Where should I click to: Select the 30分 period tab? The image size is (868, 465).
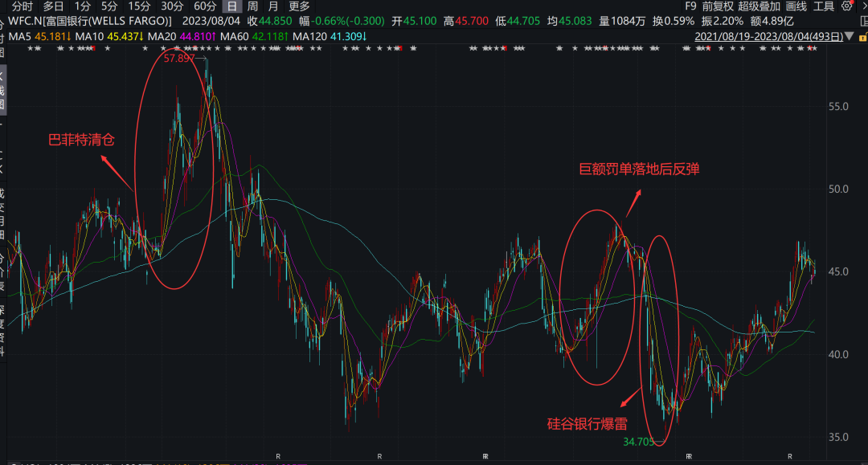172,6
